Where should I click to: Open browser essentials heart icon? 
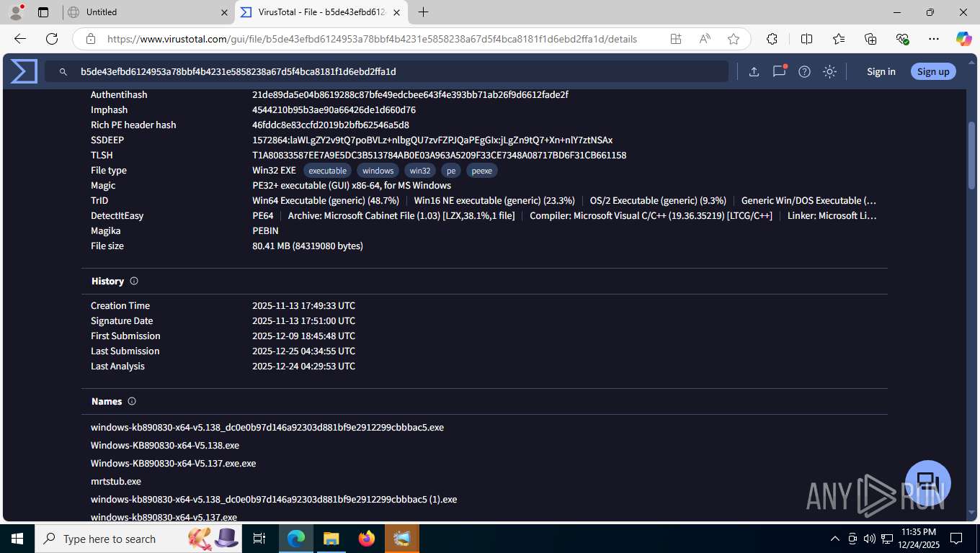(x=902, y=39)
